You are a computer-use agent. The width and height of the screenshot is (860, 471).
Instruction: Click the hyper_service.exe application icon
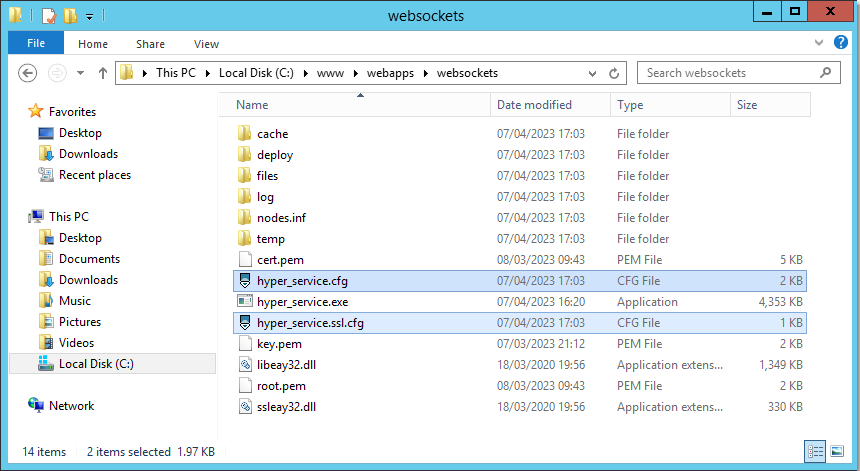click(245, 301)
